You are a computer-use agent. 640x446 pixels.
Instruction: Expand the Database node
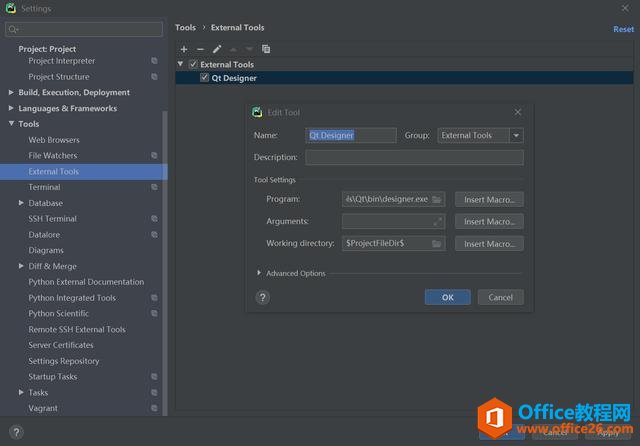coord(21,202)
